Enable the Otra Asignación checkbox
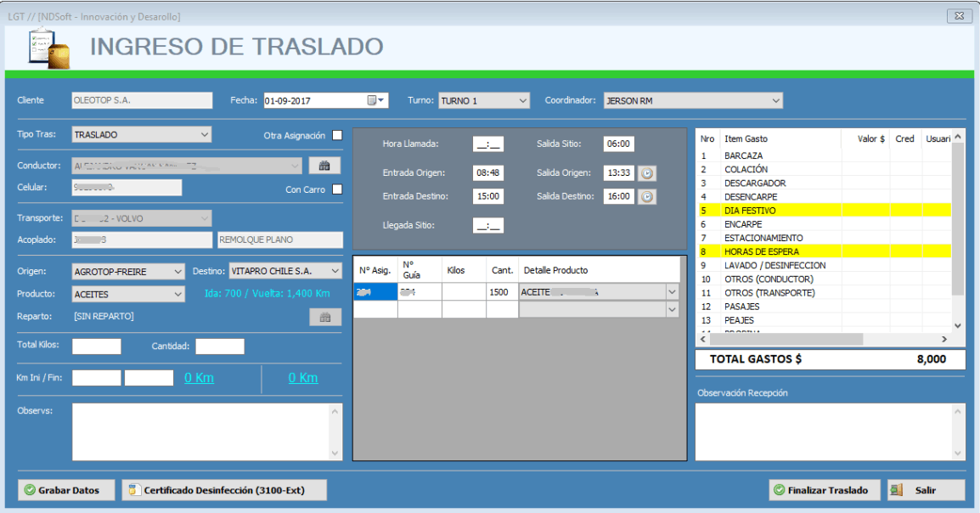 point(337,135)
